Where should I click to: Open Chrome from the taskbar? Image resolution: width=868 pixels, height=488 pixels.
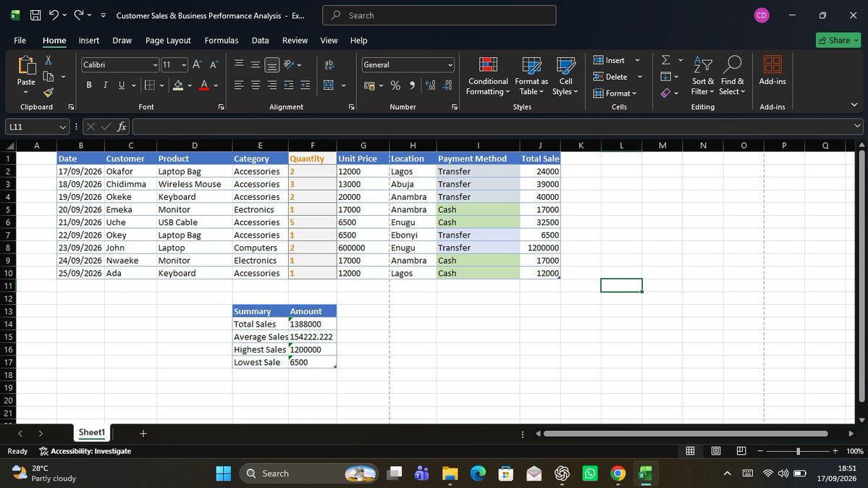618,473
